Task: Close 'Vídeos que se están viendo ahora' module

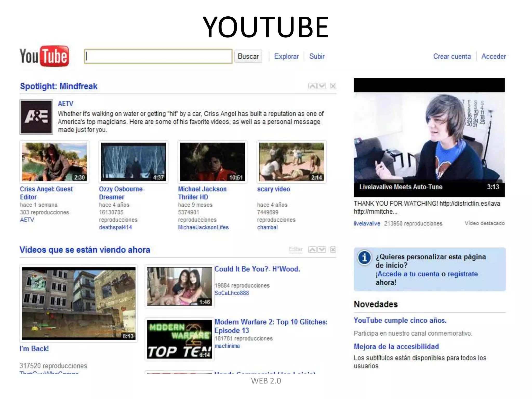Action: point(333,250)
